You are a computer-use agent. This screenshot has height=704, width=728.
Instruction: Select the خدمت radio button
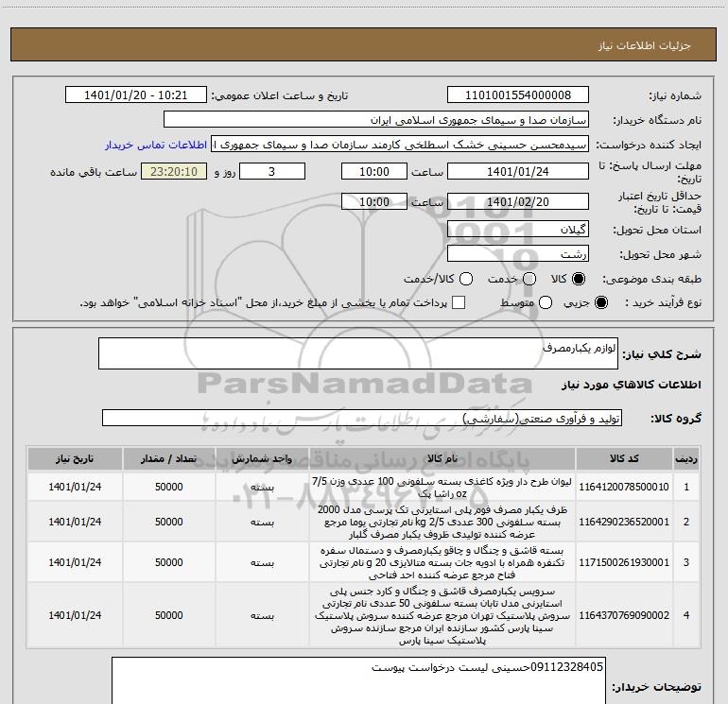529,280
